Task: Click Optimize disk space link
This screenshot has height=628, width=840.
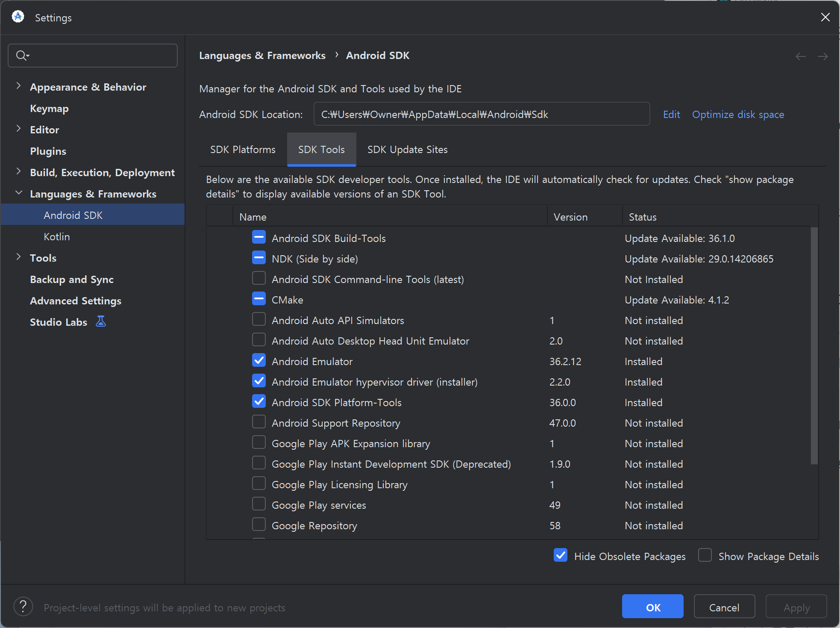Action: pos(738,115)
